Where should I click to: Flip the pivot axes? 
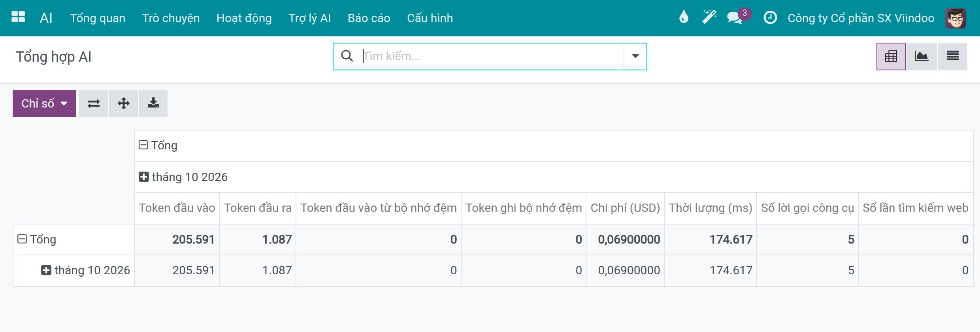click(94, 104)
